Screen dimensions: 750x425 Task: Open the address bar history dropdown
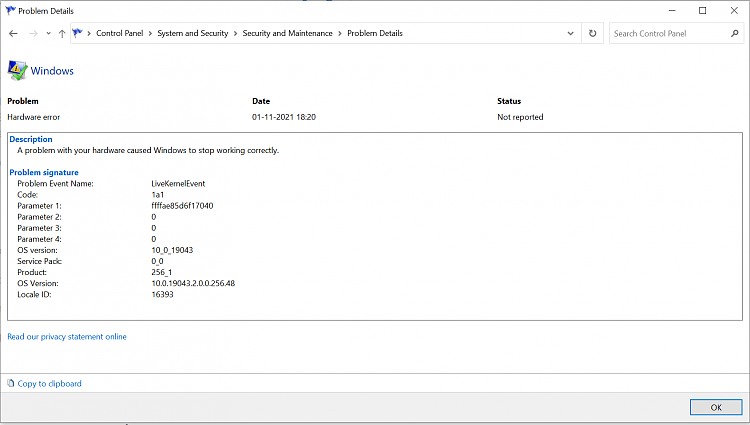pos(570,33)
